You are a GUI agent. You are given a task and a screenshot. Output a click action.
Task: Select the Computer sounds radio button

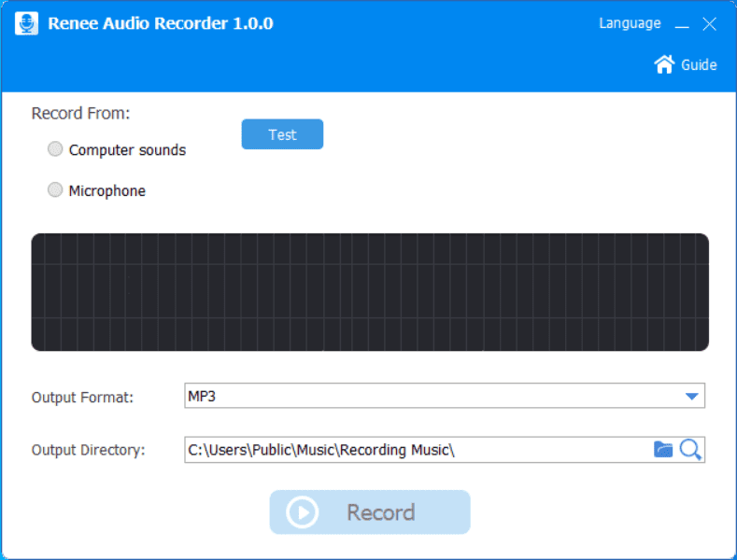coord(55,149)
